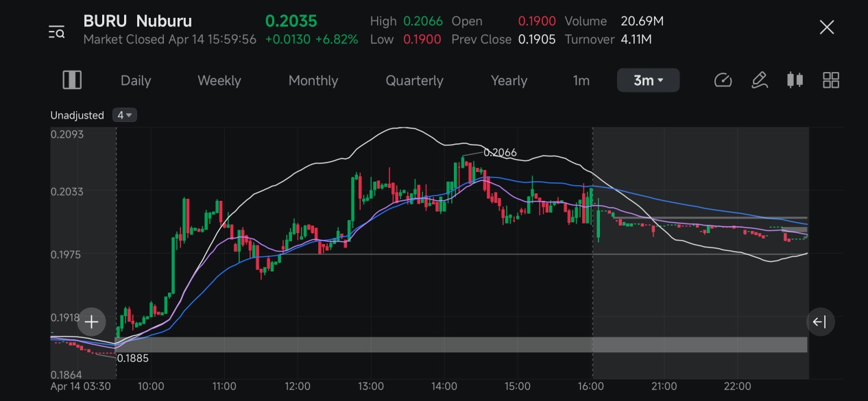Tap the 0.1975 price axis label

(x=67, y=254)
